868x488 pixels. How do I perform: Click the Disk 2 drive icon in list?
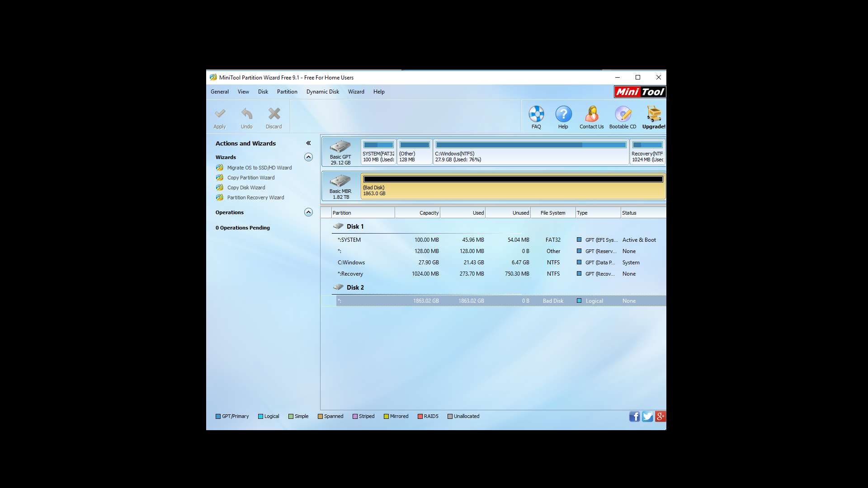pyautogui.click(x=338, y=287)
